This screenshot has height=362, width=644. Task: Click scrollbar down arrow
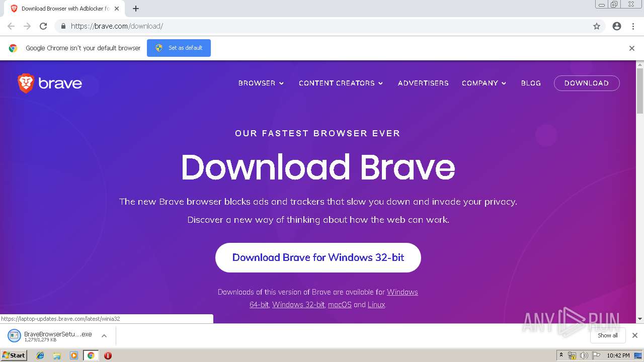640,319
